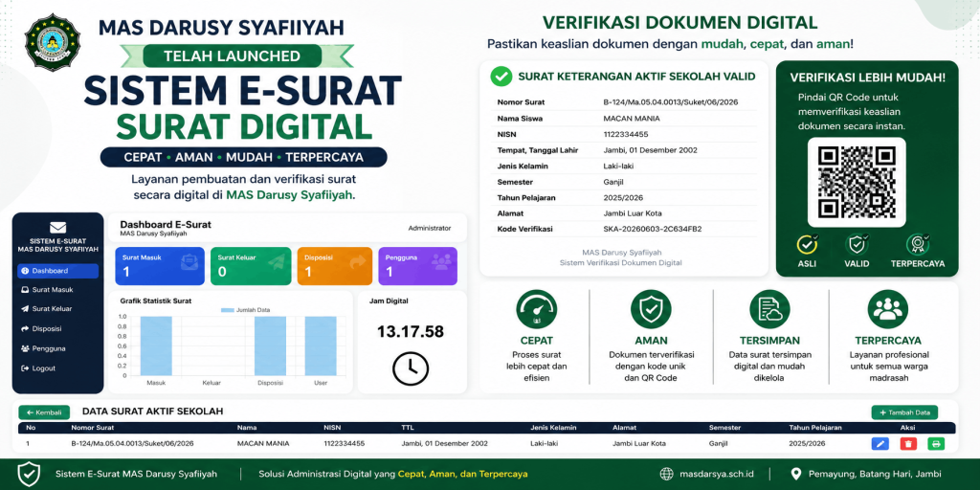
Task: Click the blue edit pencil icon in row 1
Action: point(880,444)
